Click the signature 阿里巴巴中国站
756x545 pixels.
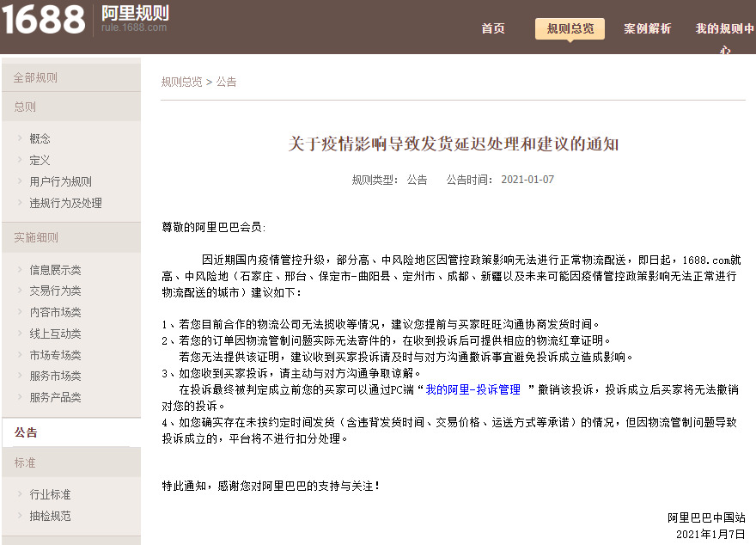click(x=706, y=518)
